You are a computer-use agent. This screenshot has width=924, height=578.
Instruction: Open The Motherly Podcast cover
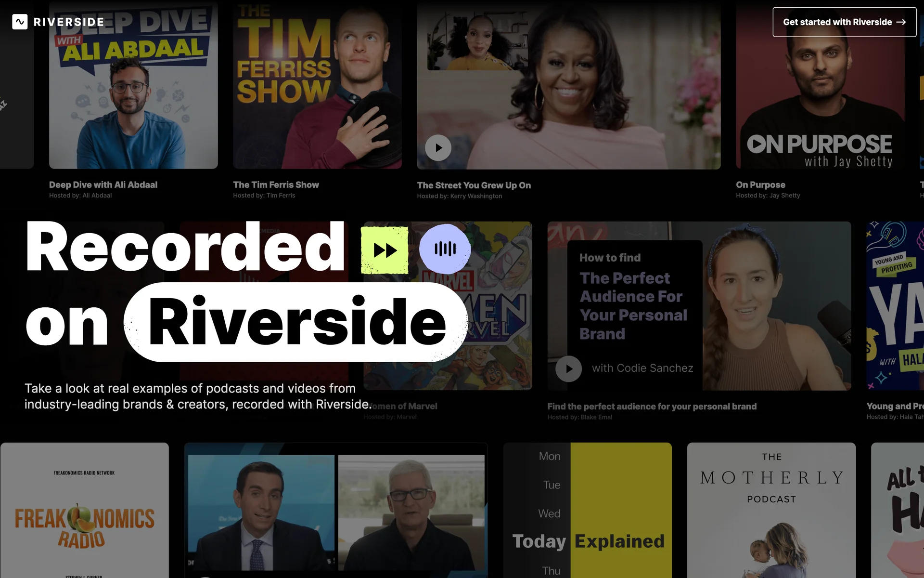[x=771, y=511]
